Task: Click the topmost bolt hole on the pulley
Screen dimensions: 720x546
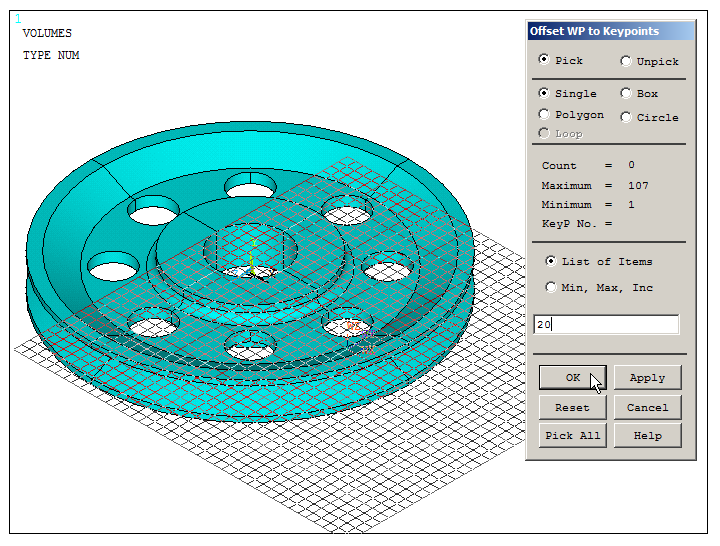Action: click(251, 185)
